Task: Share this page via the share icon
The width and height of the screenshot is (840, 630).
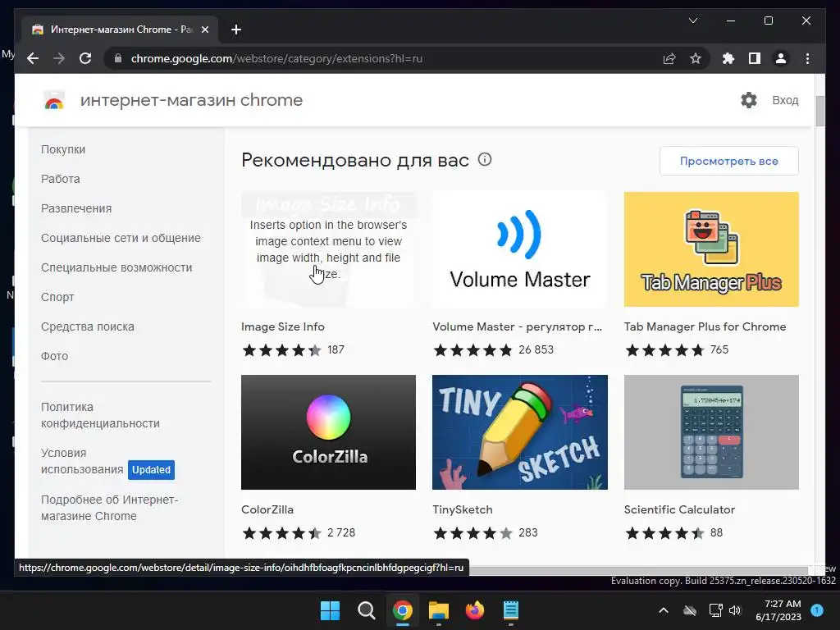Action: click(x=669, y=58)
